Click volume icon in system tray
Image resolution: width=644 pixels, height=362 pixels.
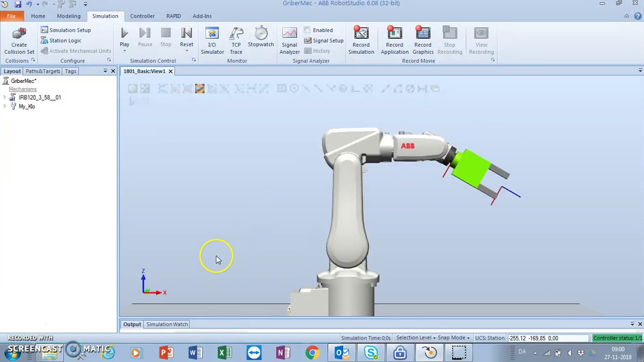click(570, 353)
